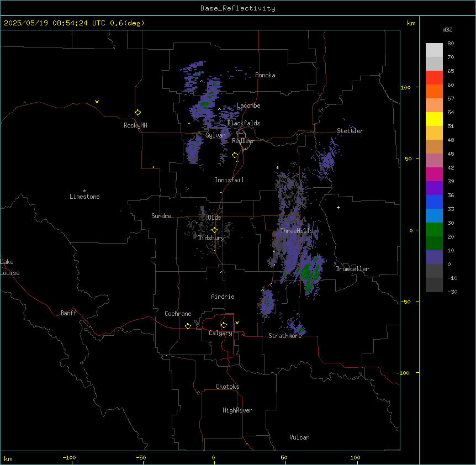Click the Olds town label
The image size is (476, 465).
[x=214, y=218]
